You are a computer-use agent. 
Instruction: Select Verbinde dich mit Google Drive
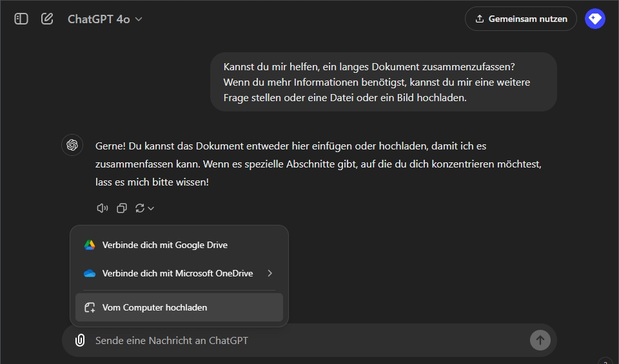pyautogui.click(x=164, y=245)
